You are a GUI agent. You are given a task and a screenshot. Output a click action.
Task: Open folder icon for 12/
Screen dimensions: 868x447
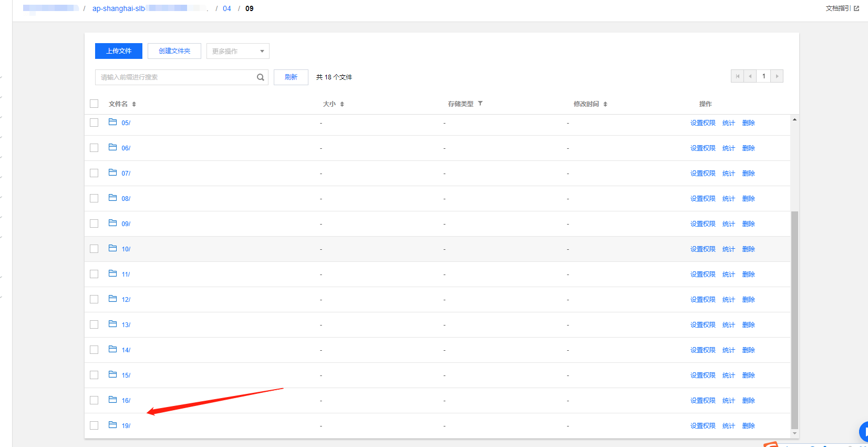(112, 299)
